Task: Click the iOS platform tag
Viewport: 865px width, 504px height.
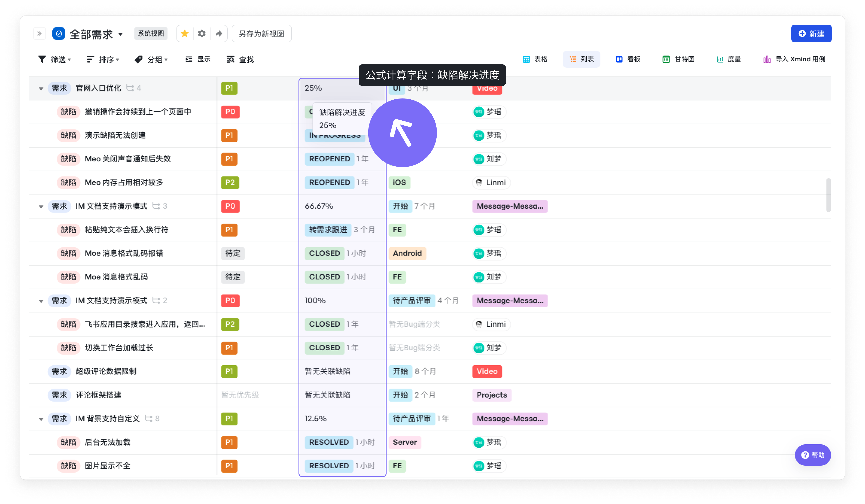Action: click(399, 182)
